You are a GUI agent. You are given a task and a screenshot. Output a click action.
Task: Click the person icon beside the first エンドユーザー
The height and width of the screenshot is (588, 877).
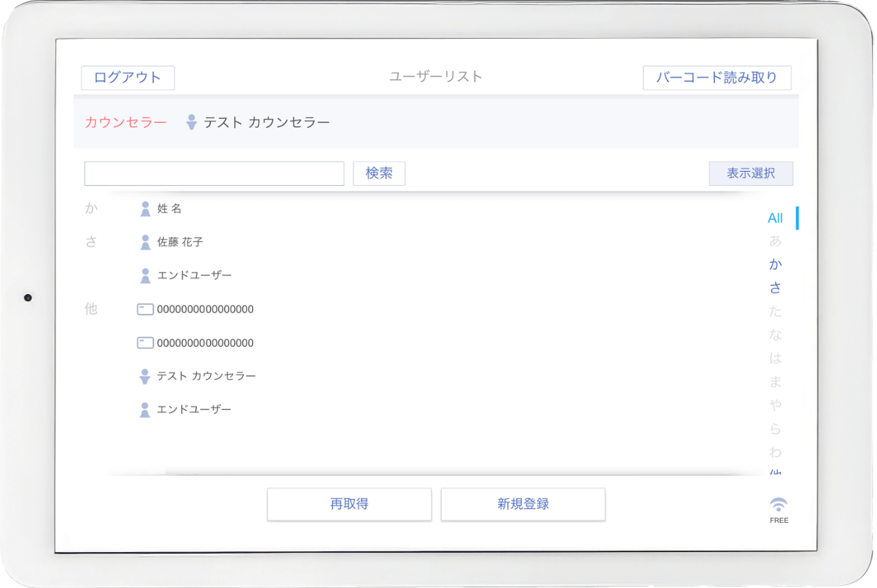[145, 274]
